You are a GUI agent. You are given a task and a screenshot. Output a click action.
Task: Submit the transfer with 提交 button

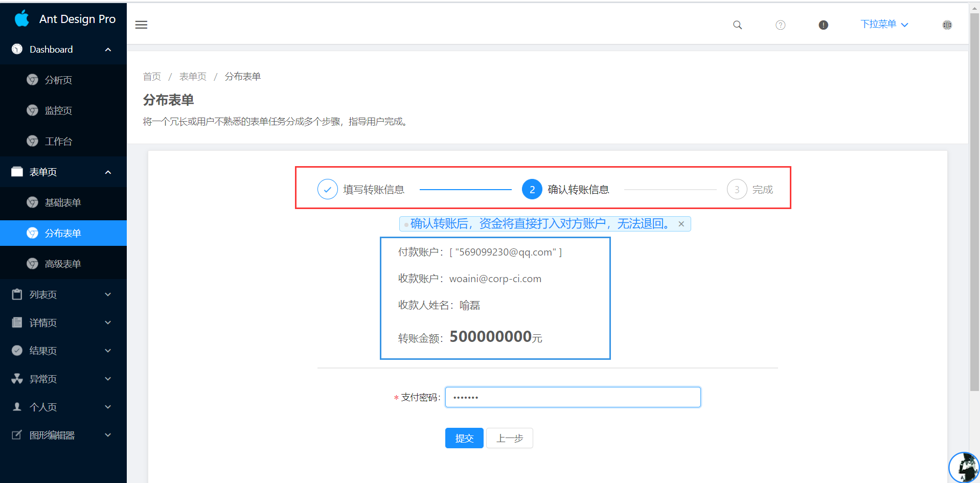464,438
